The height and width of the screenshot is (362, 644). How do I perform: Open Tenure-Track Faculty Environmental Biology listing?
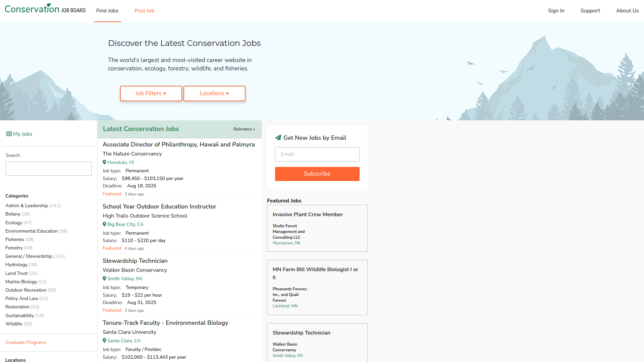pyautogui.click(x=165, y=323)
